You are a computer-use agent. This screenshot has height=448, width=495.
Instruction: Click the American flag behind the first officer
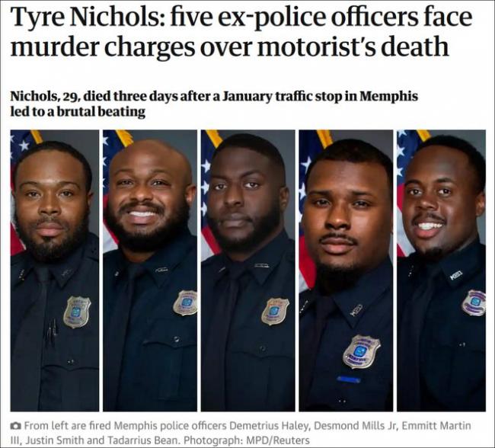coord(20,191)
